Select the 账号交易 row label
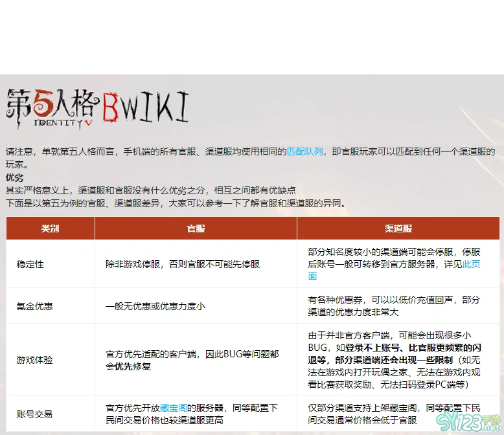The height and width of the screenshot is (435, 504). (x=34, y=414)
